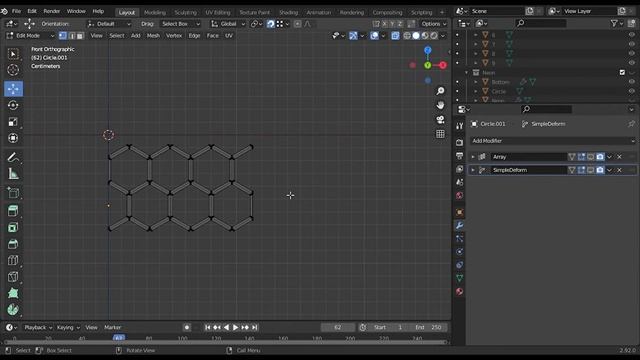640x360 pixels.
Task: Open the Add Modifier dropdown
Action: (553, 141)
